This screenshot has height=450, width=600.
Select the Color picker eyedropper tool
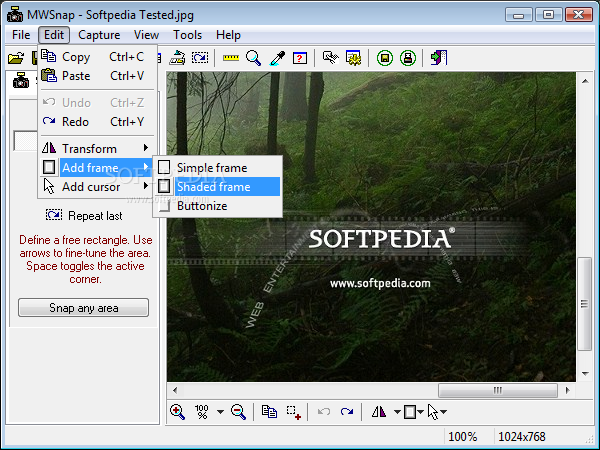coord(277,58)
